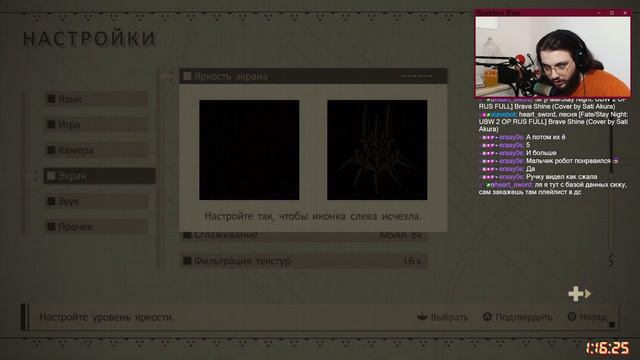Click the square icon beside Прочее

pyautogui.click(x=51, y=227)
